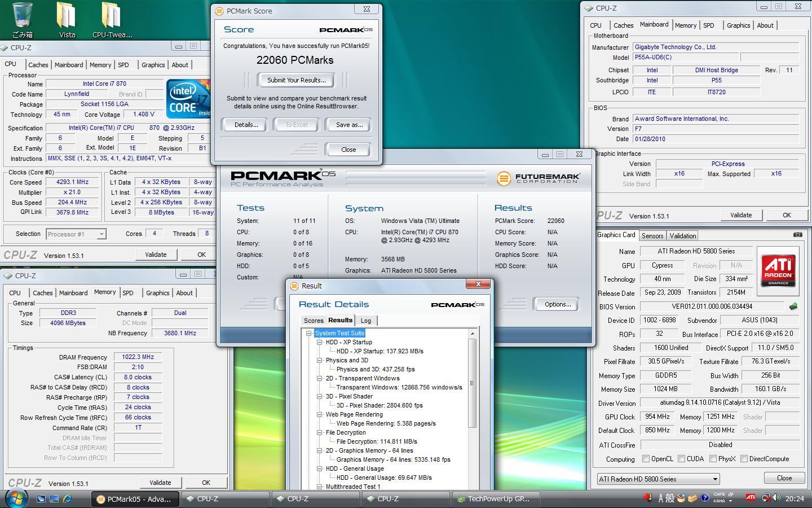Click the Close button in PCMark Score
The width and height of the screenshot is (812, 508).
[348, 150]
